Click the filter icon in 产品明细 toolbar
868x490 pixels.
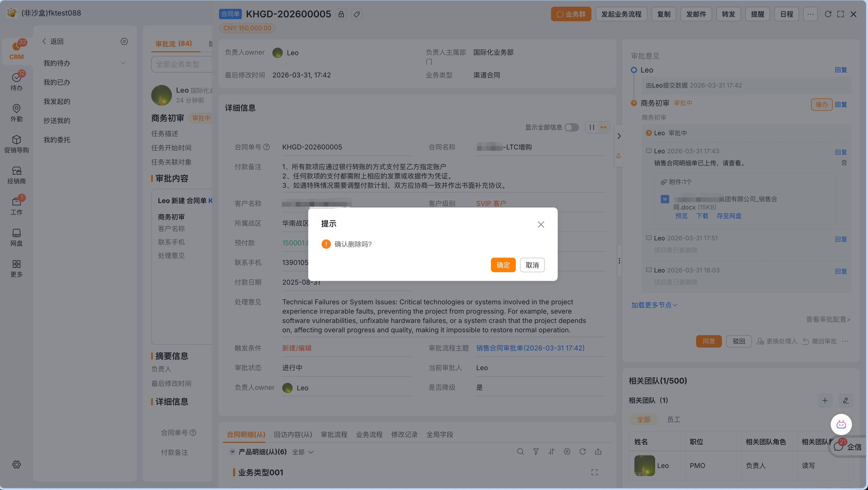pyautogui.click(x=536, y=452)
